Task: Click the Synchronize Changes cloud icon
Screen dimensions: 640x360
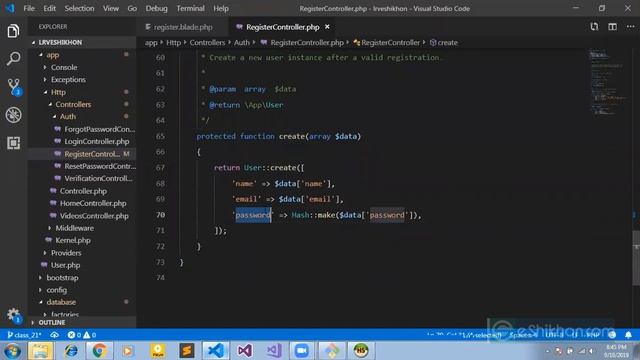Action: click(x=54, y=335)
